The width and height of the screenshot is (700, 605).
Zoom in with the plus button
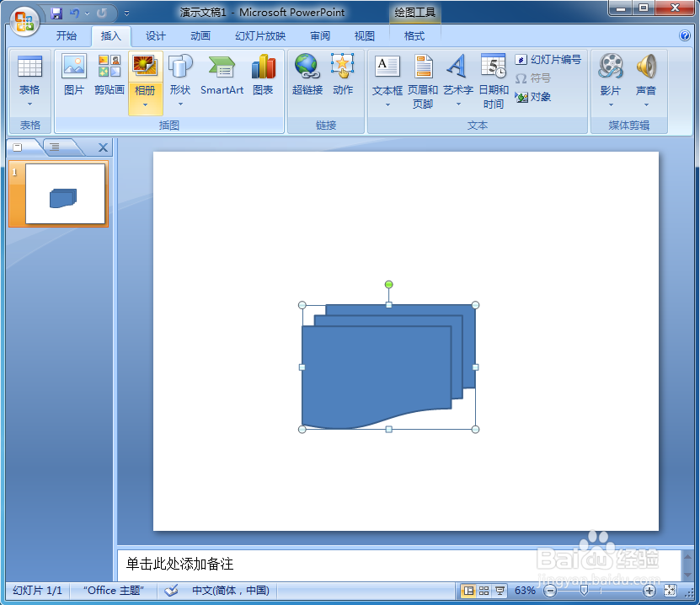649,592
